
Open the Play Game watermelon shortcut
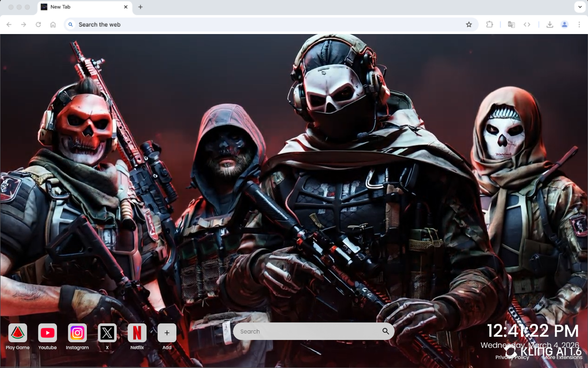pos(17,333)
